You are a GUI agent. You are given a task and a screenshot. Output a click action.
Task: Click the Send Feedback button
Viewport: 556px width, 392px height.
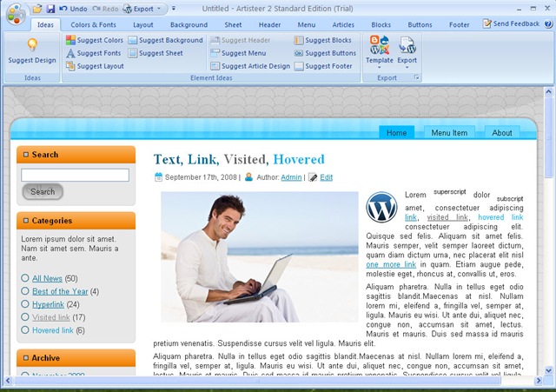(511, 23)
